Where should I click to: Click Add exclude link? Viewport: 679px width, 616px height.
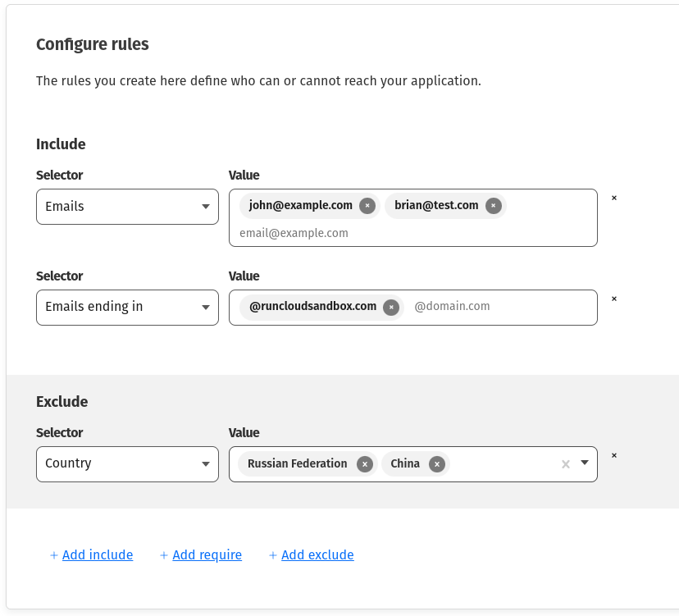tap(317, 555)
